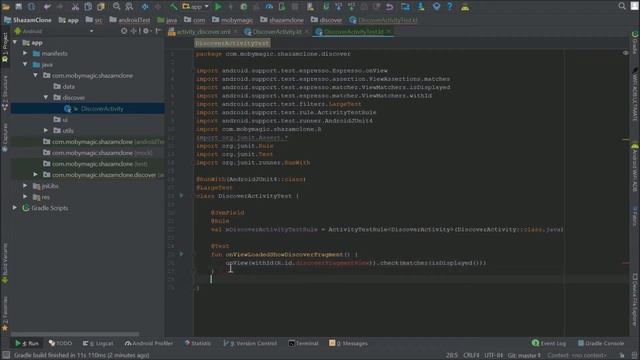Screen dimensions: 640x360
Task: Open the Android Profiler gauge icon in toolbar
Action: [269, 7]
